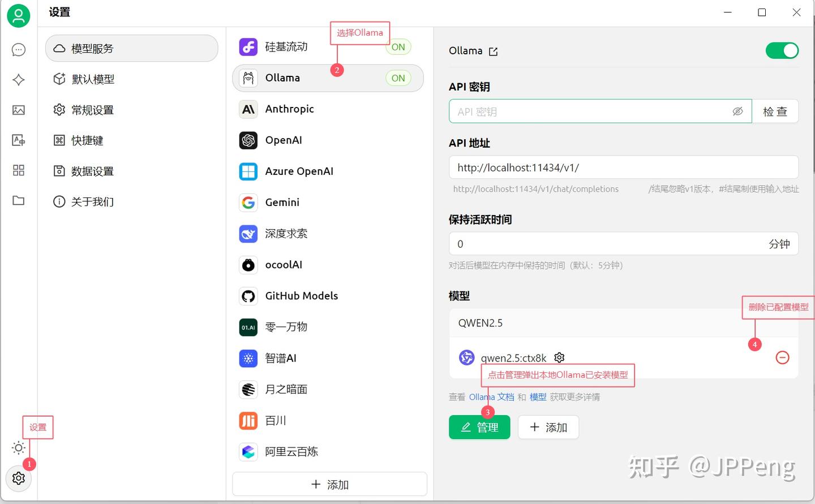
Task: Show the API key with eye icon
Action: pyautogui.click(x=737, y=111)
